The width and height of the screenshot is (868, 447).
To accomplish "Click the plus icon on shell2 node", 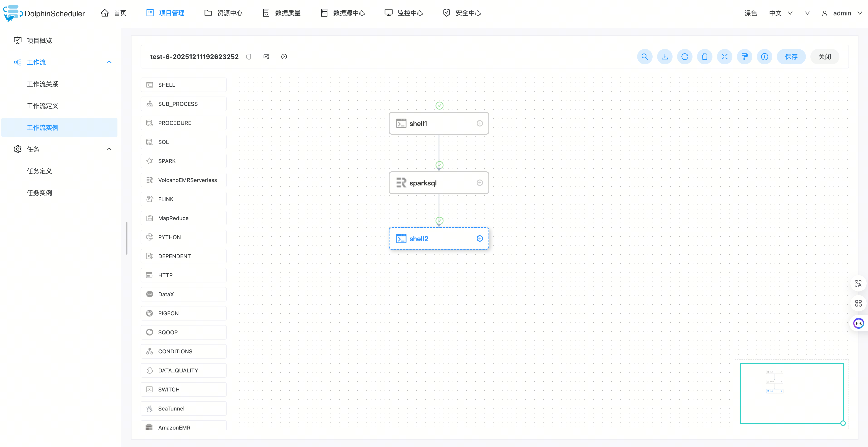I will 480,238.
